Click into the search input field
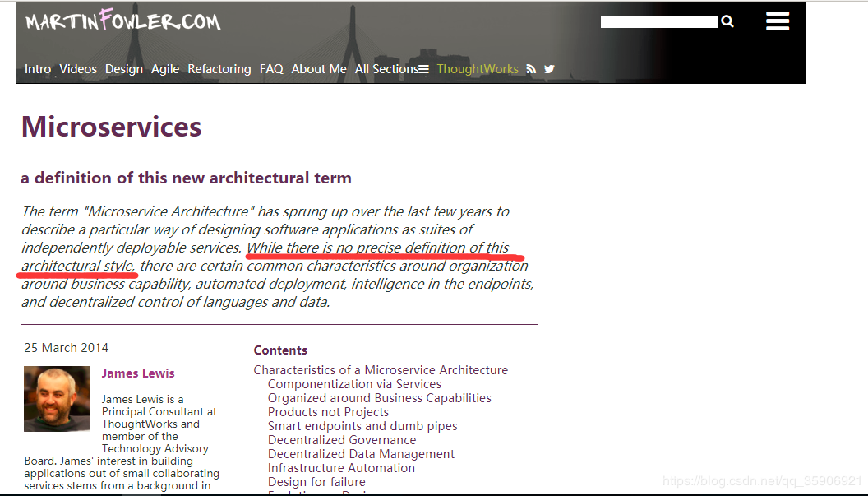The width and height of the screenshot is (868, 496). [x=658, y=21]
